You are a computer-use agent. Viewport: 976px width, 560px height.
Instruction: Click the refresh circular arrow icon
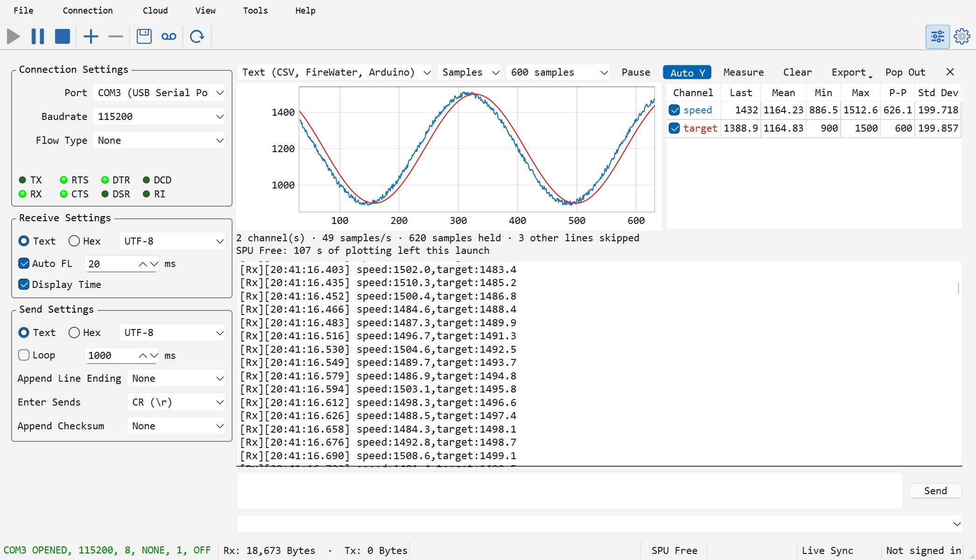click(197, 36)
